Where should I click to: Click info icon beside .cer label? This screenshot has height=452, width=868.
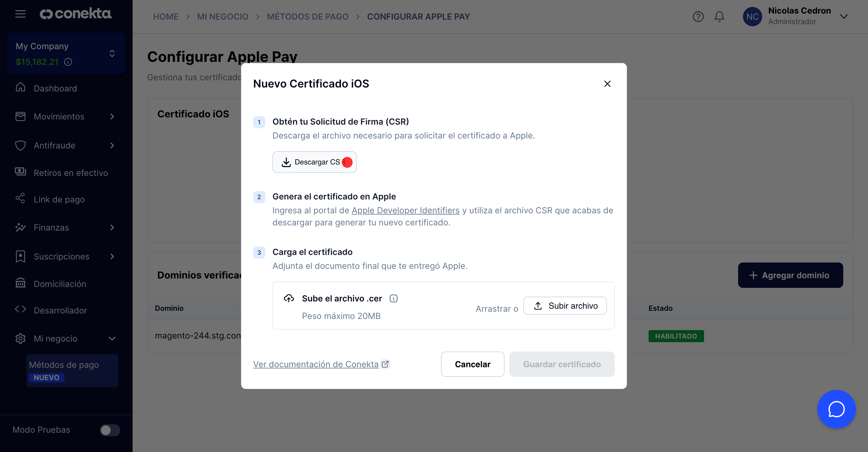pos(393,298)
